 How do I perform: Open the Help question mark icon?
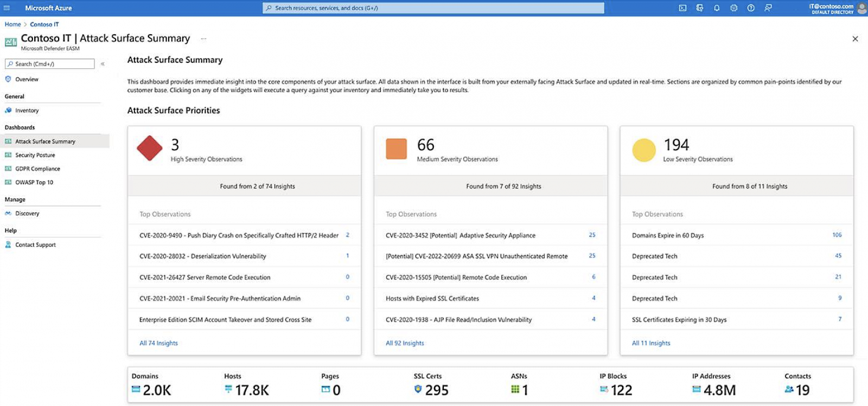pyautogui.click(x=751, y=8)
